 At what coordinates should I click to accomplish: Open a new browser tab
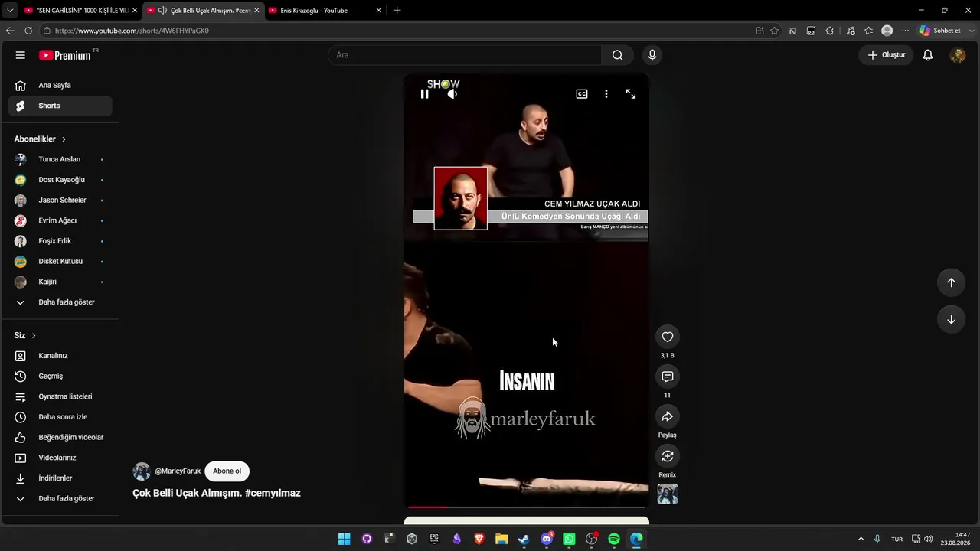pyautogui.click(x=397, y=11)
